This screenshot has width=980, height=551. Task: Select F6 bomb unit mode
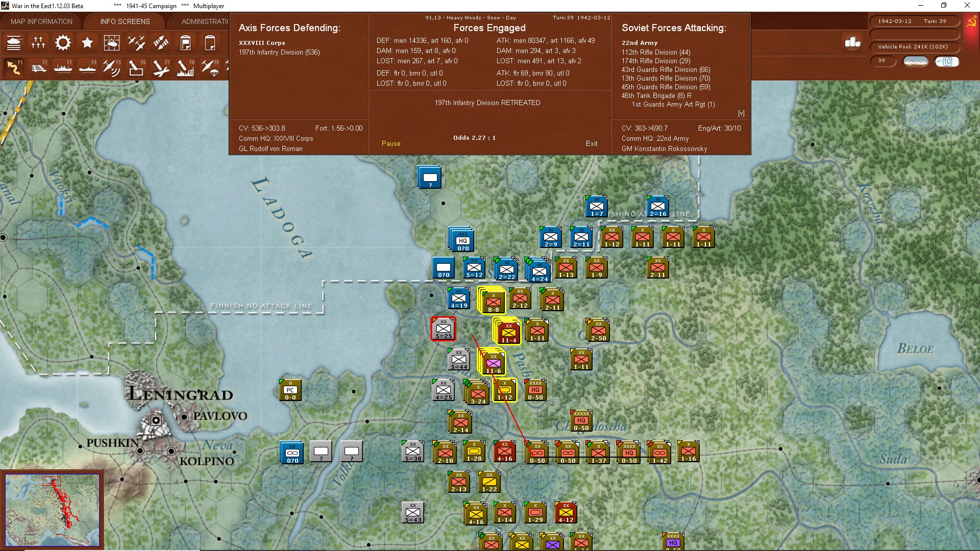pos(136,67)
